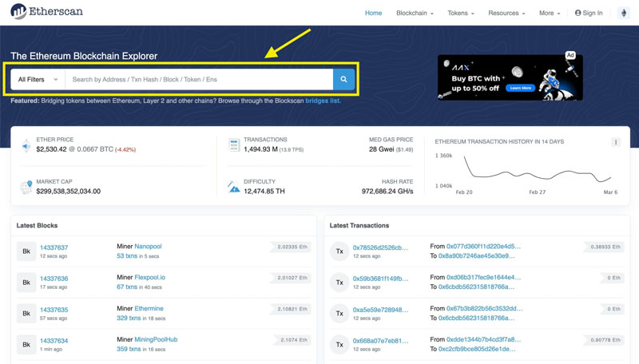This screenshot has height=364, width=639.
Task: Click the Ad label badge
Action: 570,55
